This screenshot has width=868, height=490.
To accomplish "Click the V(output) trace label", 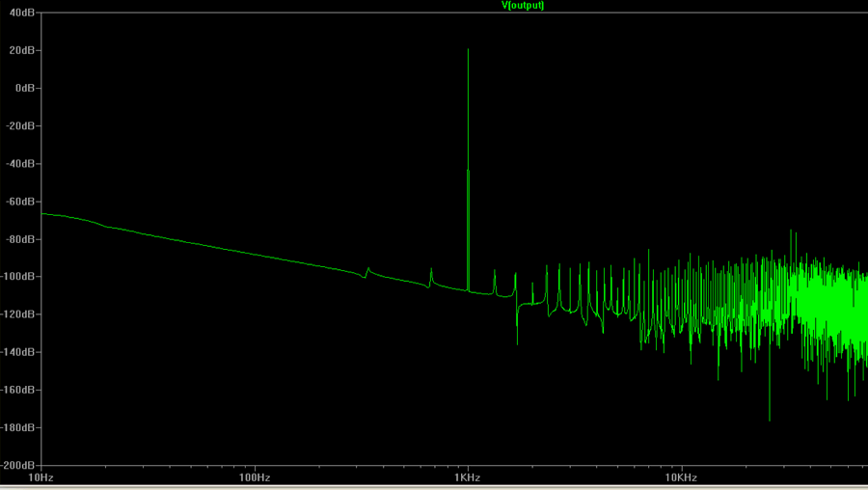I will 523,5.
